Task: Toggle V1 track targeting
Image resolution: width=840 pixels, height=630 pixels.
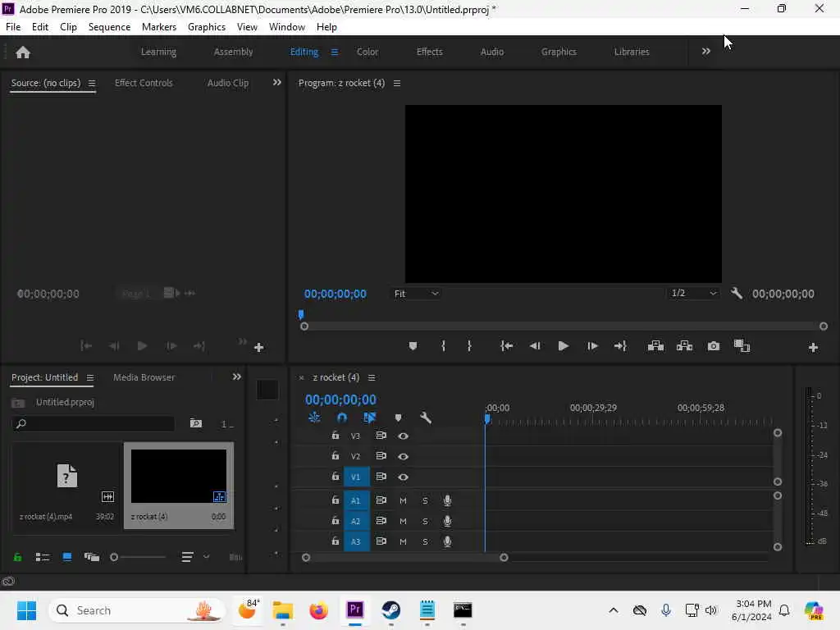Action: [x=356, y=477]
